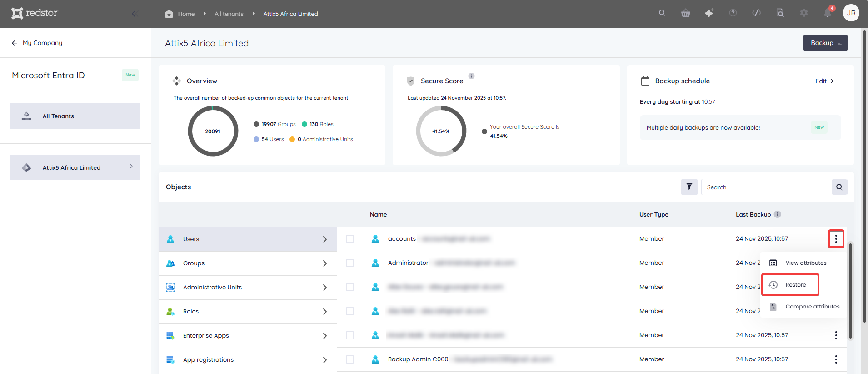Open the document search icon in top bar

click(x=780, y=13)
